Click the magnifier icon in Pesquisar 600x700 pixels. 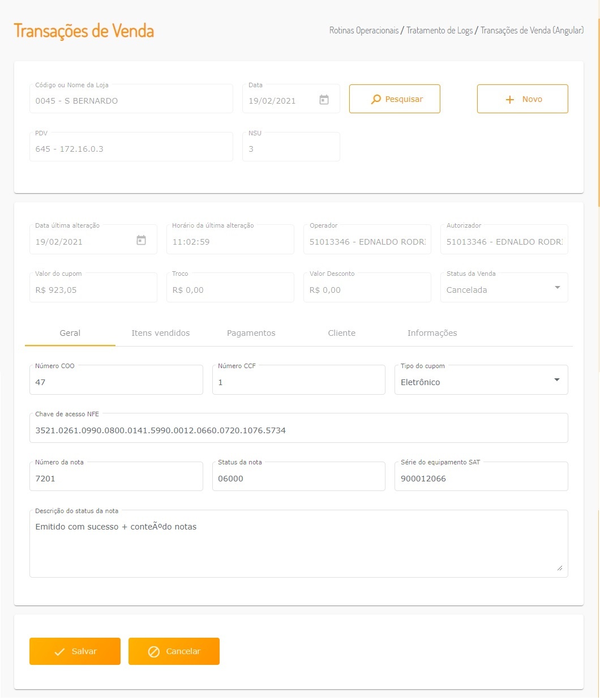(376, 100)
